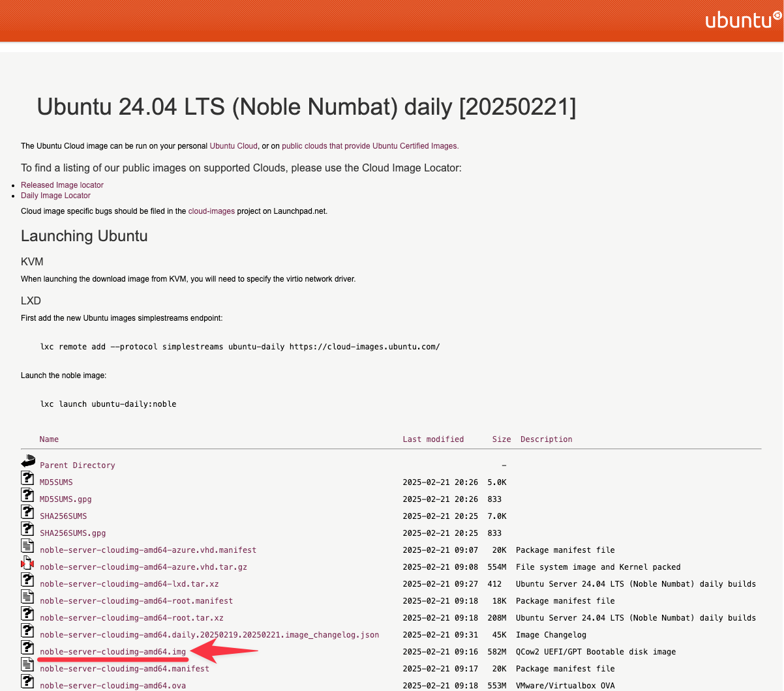Open noble-server-cloudimg-amd64.manifest link
The height and width of the screenshot is (691, 784).
coord(125,669)
